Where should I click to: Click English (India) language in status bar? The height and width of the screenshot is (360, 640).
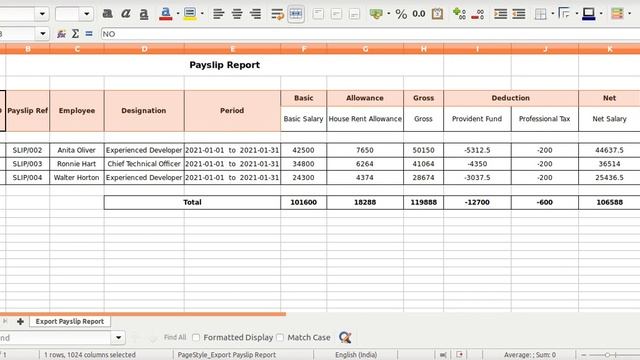(356, 355)
